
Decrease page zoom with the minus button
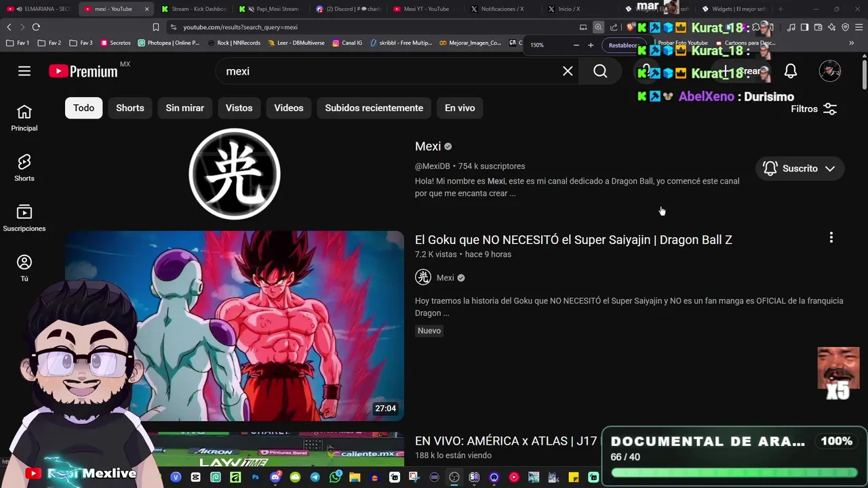[576, 45]
